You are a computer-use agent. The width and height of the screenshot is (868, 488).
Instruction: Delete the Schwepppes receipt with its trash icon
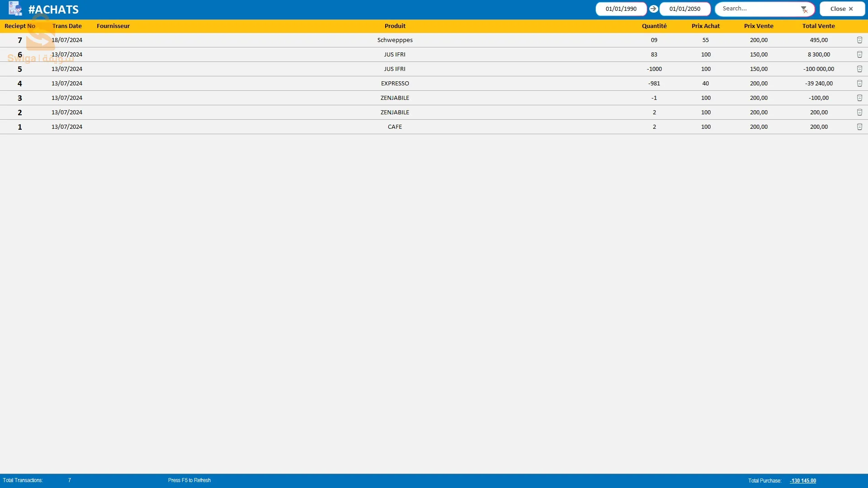860,40
